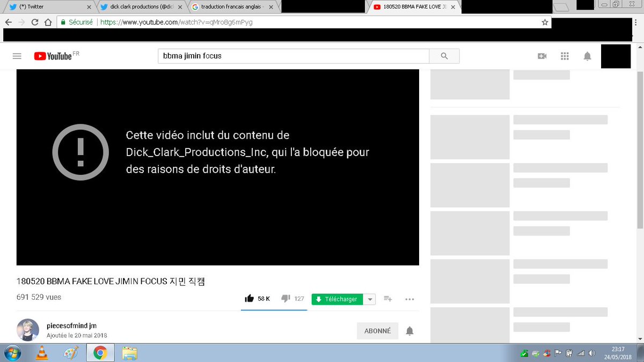This screenshot has height=362, width=644.
Task: Switch to traduction francais anglais Google tab
Action: pyautogui.click(x=233, y=7)
